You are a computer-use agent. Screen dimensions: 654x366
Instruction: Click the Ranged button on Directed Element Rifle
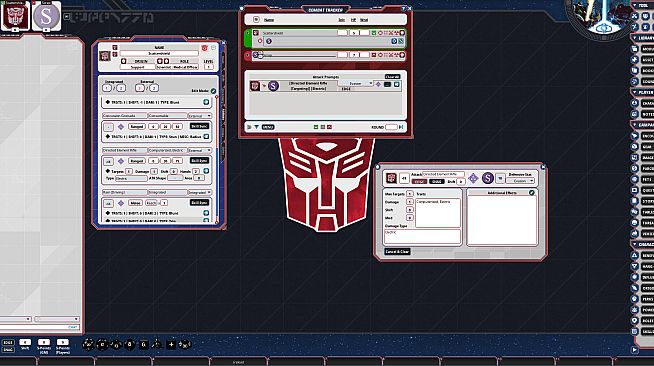click(x=136, y=161)
